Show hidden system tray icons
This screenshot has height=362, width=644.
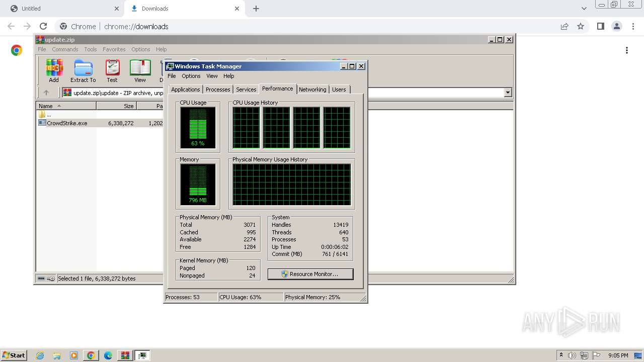point(561,355)
